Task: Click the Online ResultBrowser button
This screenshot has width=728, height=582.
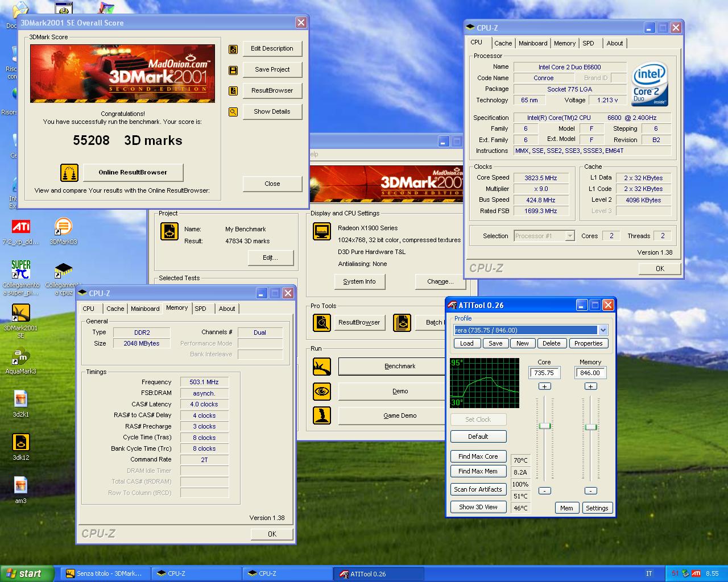Action: pos(133,172)
